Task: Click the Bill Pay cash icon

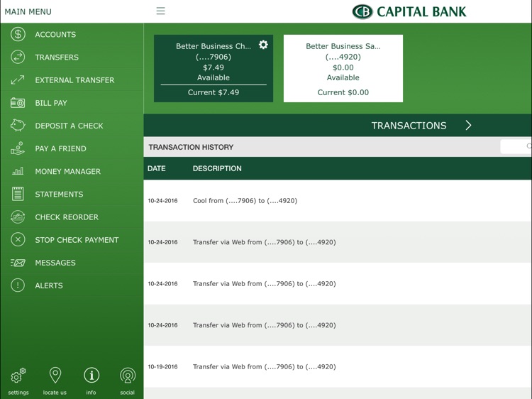Action: point(18,102)
